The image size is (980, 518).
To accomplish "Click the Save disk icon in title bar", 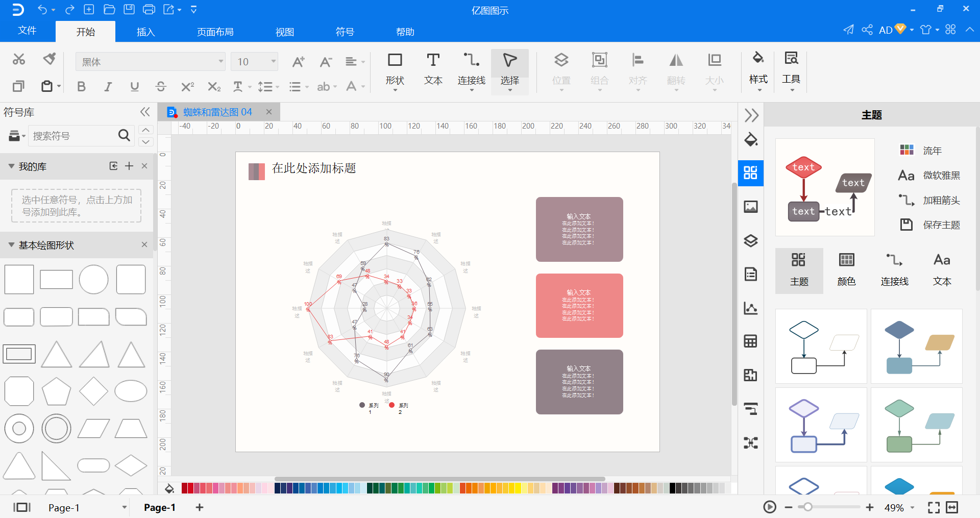I will pos(129,9).
